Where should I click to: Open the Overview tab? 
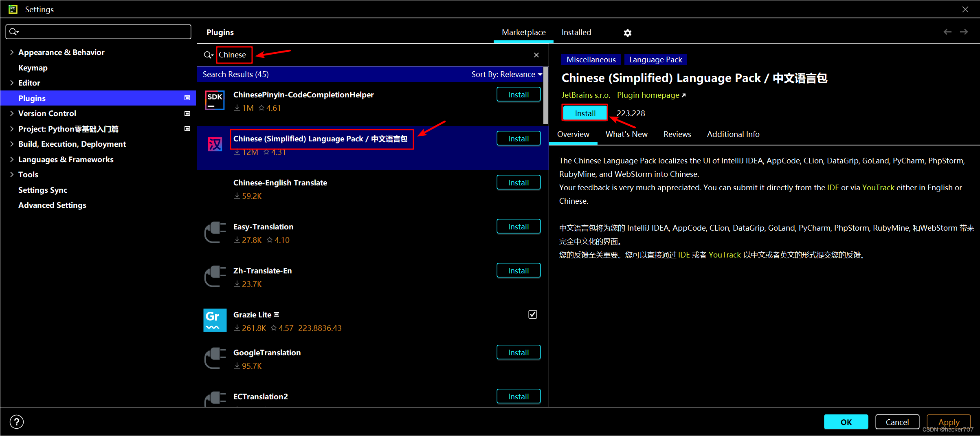[x=573, y=134]
